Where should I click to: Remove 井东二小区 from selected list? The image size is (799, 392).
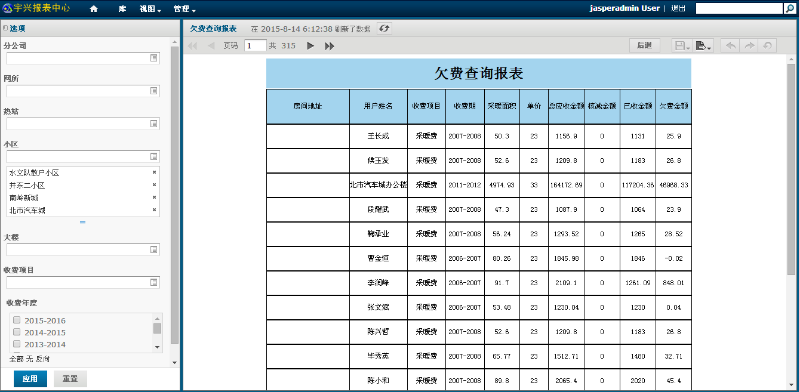154,185
